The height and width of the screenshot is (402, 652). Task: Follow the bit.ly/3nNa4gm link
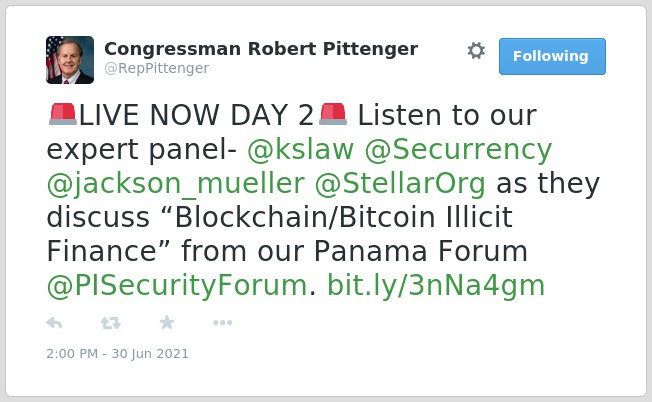coord(436,286)
